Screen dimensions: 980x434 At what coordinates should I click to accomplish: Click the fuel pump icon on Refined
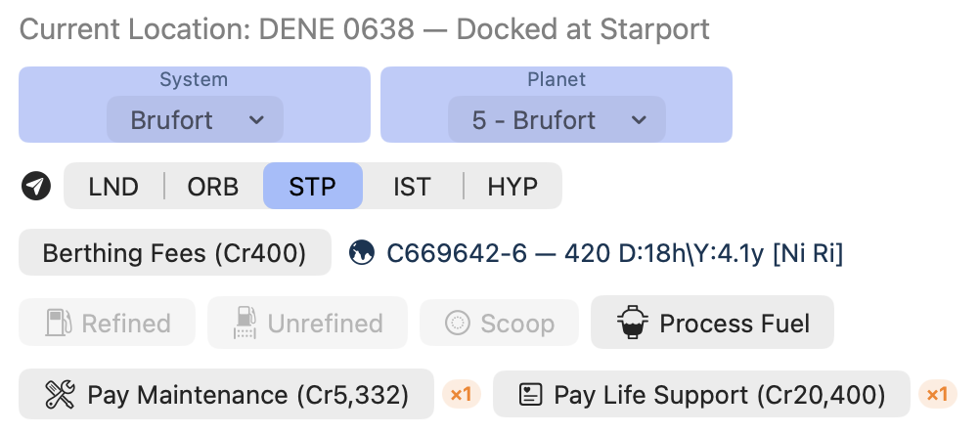click(x=59, y=324)
